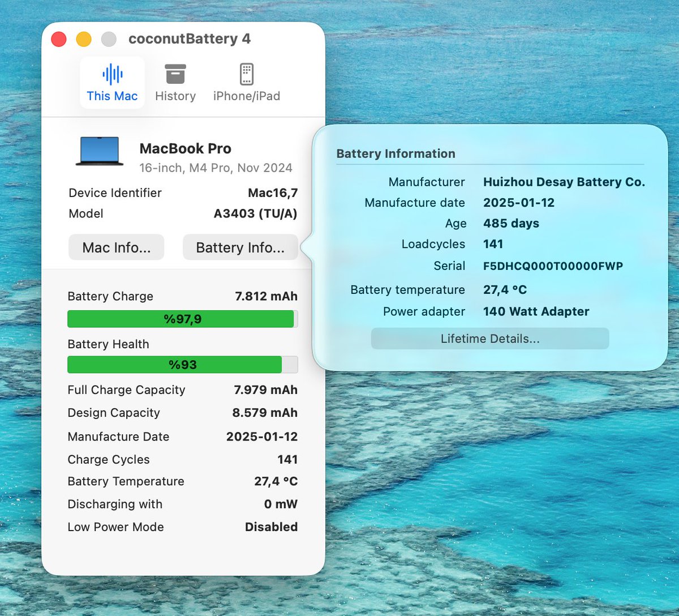679x616 pixels.
Task: Select the serial F5DHCQ000T00000FWP
Action: tap(553, 266)
